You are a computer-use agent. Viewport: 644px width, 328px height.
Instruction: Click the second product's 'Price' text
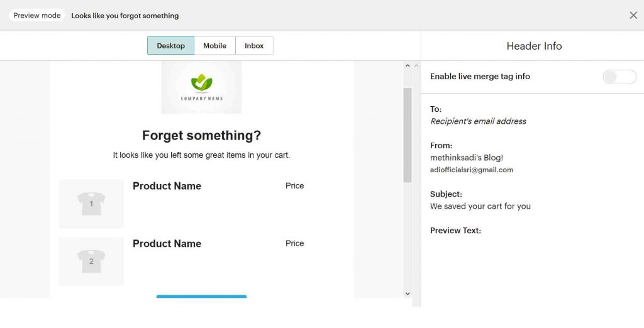(294, 243)
